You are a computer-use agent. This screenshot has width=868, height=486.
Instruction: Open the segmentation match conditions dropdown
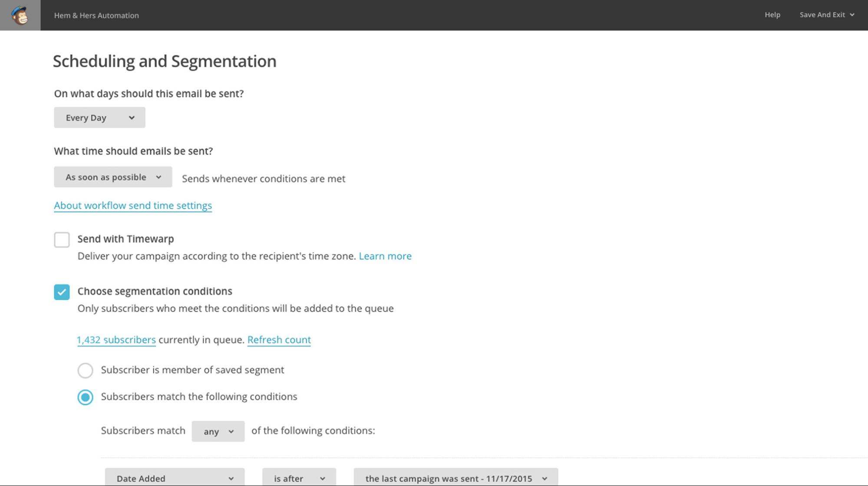tap(218, 430)
